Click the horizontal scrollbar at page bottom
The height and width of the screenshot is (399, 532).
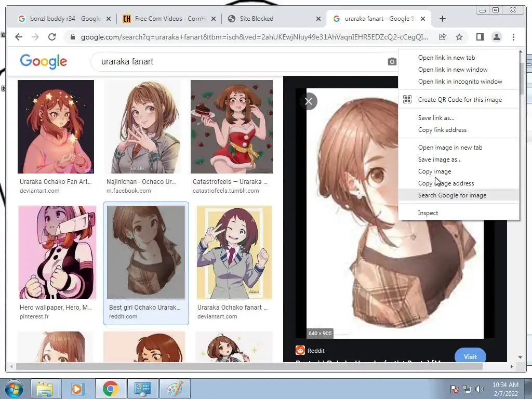[x=249, y=366]
